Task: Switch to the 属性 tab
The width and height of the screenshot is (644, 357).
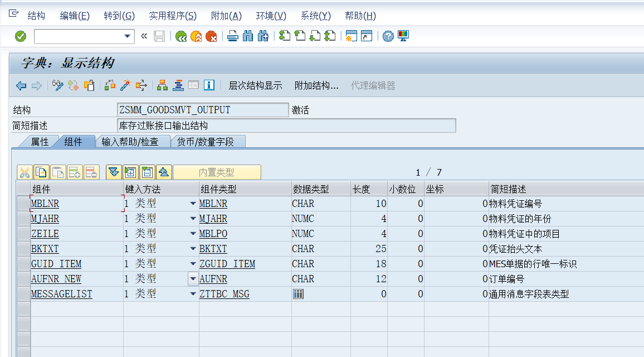Action: (x=40, y=142)
